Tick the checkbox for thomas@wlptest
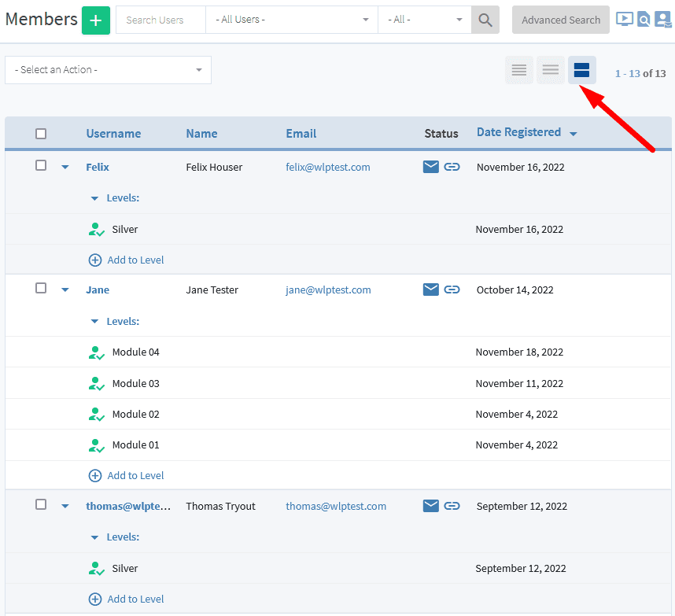675x616 pixels. coord(41,505)
